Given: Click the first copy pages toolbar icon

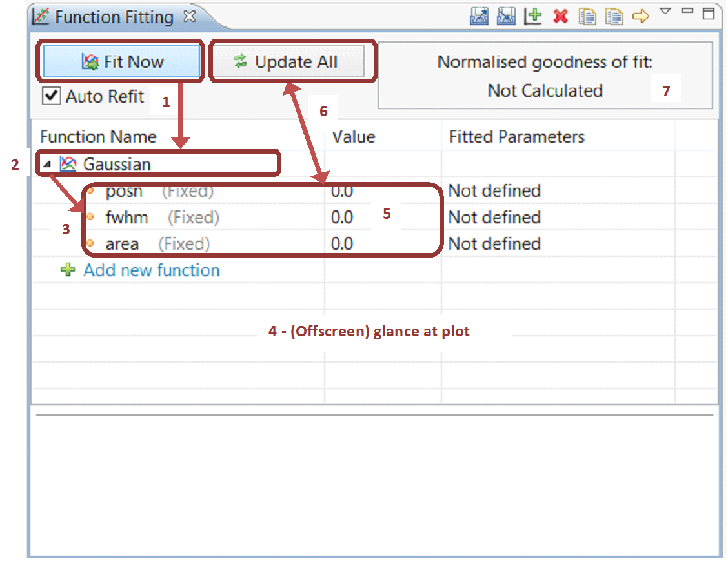Looking at the screenshot, I should pyautogui.click(x=587, y=17).
